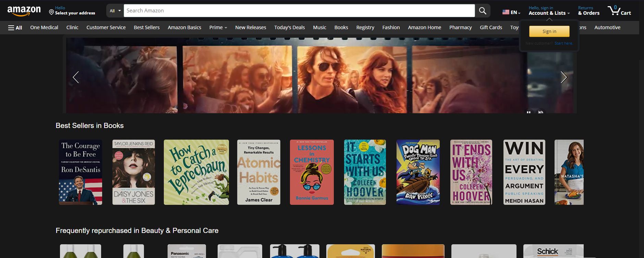Image resolution: width=644 pixels, height=258 pixels.
Task: Open Automotive nav link
Action: pos(607,27)
